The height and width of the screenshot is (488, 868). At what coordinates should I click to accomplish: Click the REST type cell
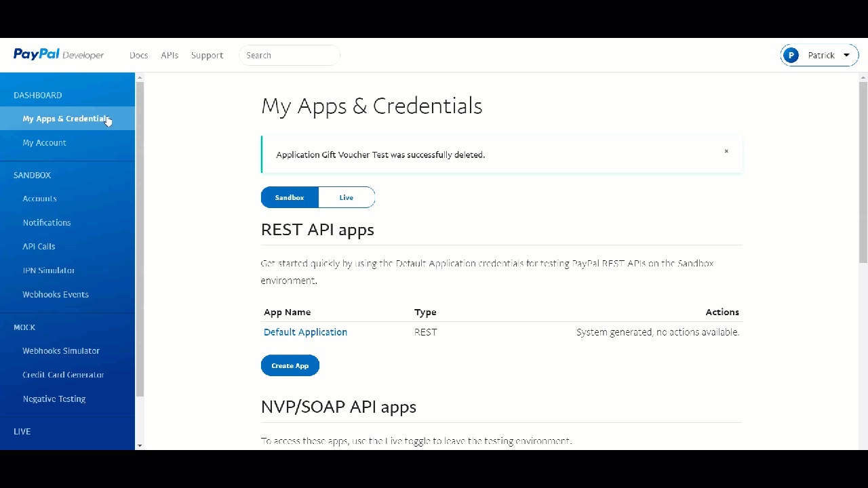click(x=426, y=332)
